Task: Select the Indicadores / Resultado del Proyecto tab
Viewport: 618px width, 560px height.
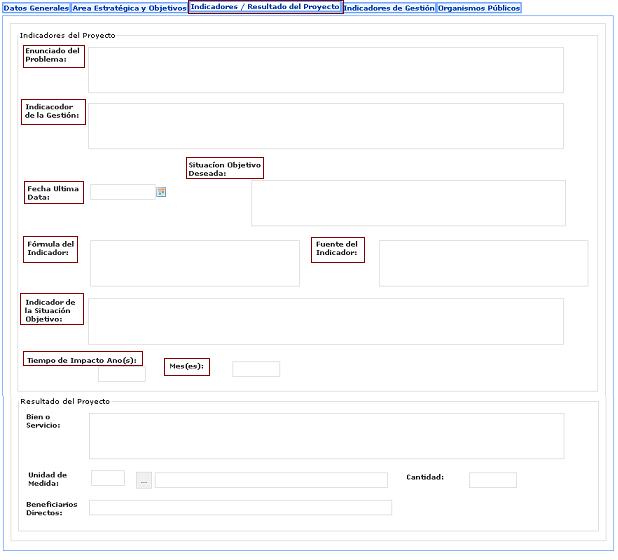Action: pos(265,7)
